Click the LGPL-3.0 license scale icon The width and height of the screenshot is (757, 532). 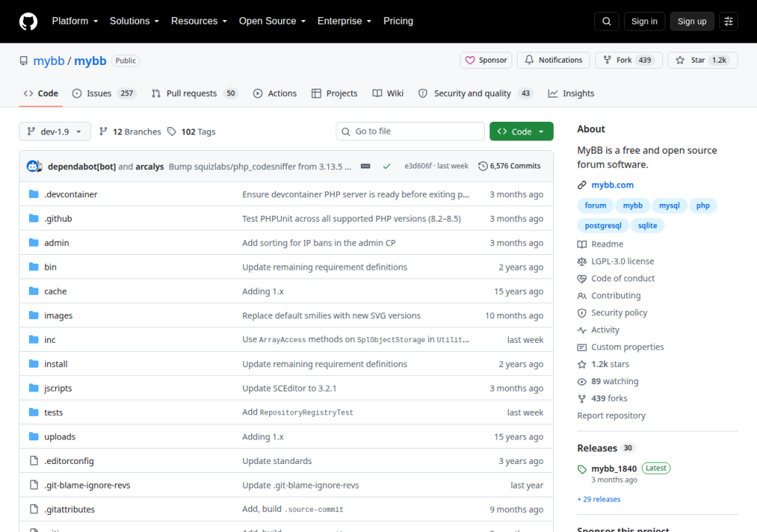pos(582,261)
